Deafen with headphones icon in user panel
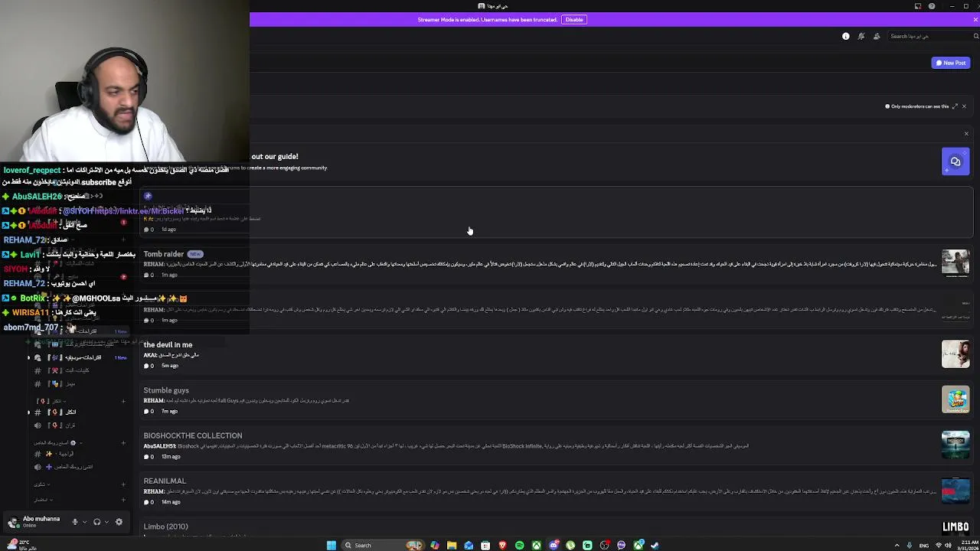The height and width of the screenshot is (551, 980). coord(96,522)
